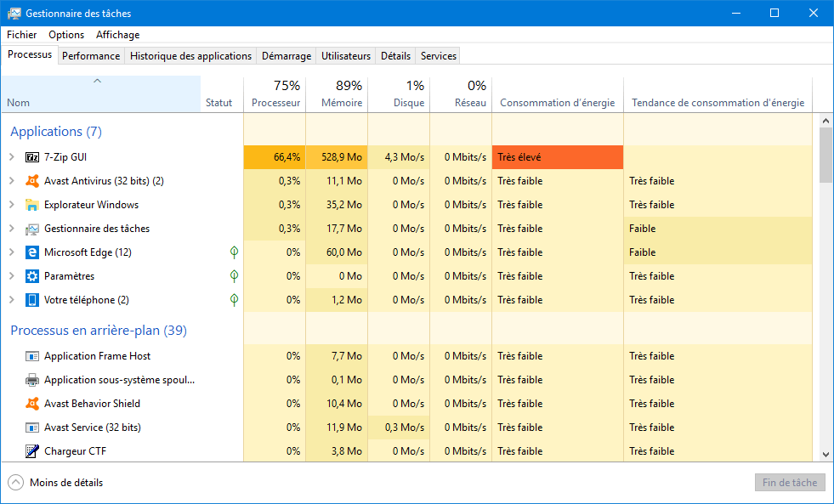Click the 528,9 Mo memory value
Viewport: 834px width, 504px height.
tap(337, 157)
